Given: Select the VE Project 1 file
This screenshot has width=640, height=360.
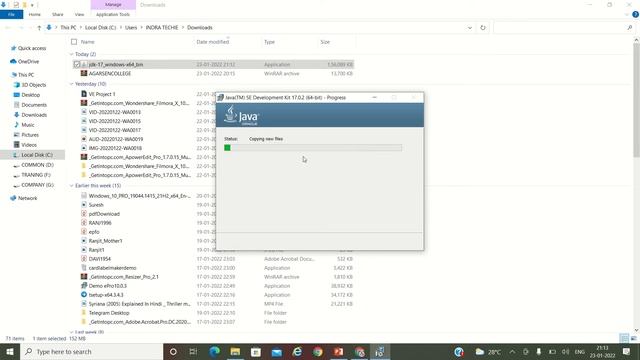Looking at the screenshot, I should (x=102, y=94).
